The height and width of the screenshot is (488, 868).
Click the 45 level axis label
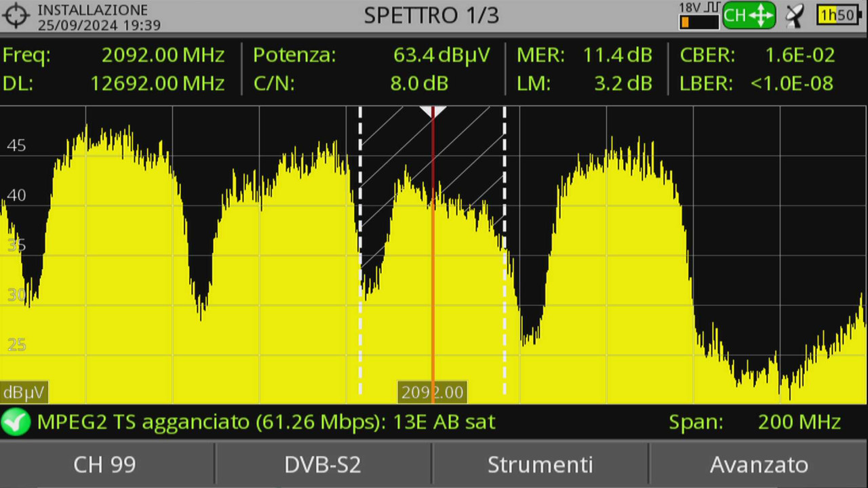16,145
